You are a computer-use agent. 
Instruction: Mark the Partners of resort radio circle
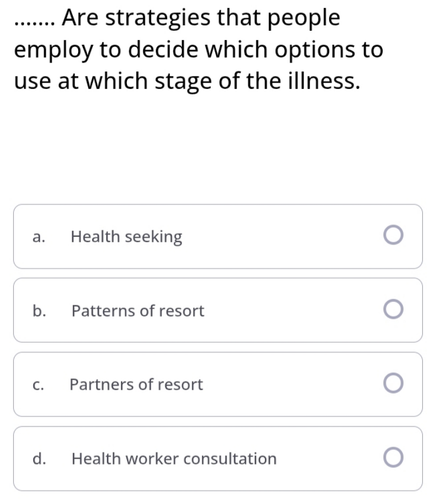pyautogui.click(x=393, y=383)
